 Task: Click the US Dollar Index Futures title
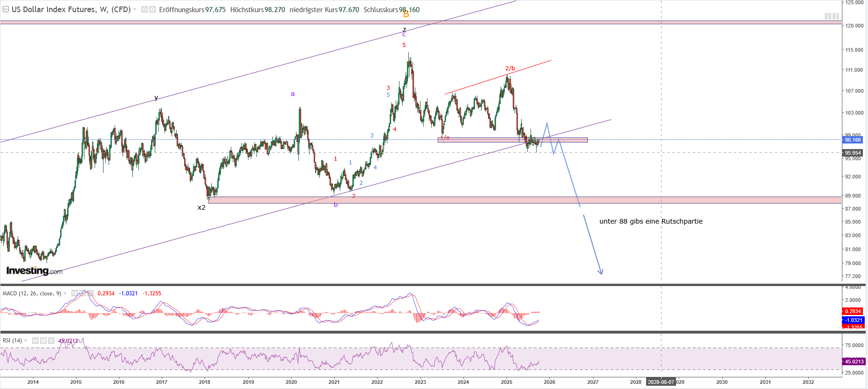click(x=71, y=9)
